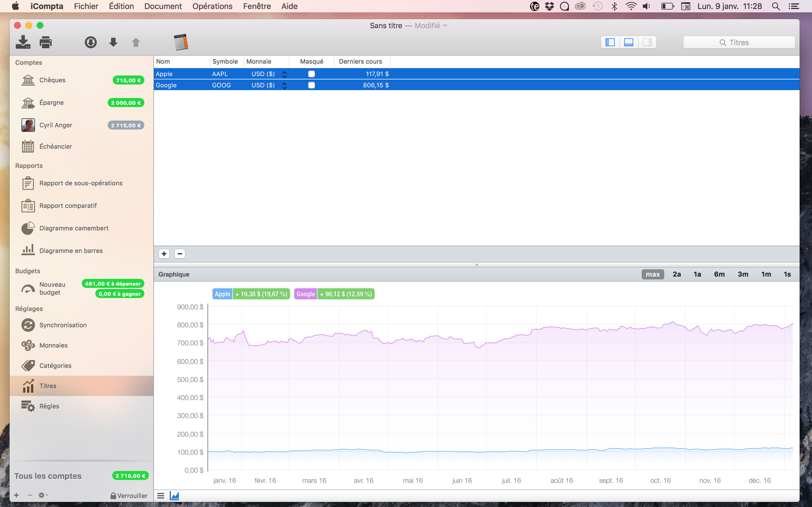This screenshot has width=812, height=507.
Task: Open the Opérations menu
Action: [x=212, y=6]
